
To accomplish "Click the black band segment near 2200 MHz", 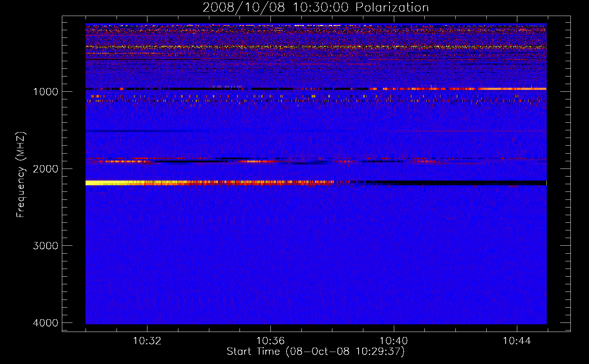I will coord(460,183).
